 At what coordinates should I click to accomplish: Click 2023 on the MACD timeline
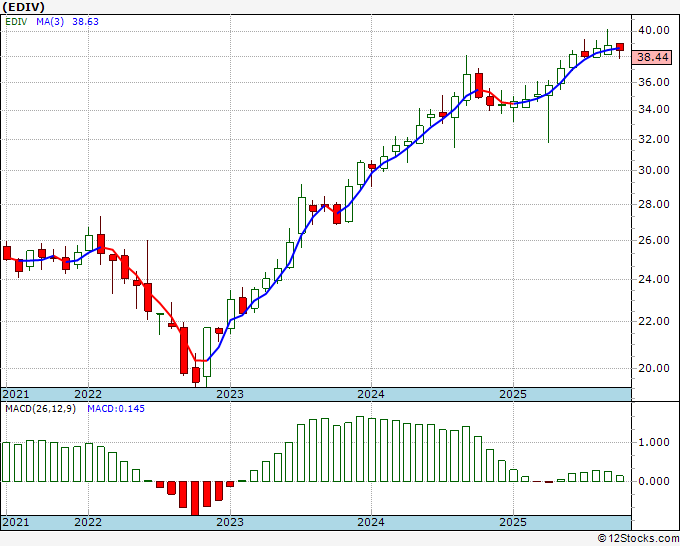click(x=230, y=522)
